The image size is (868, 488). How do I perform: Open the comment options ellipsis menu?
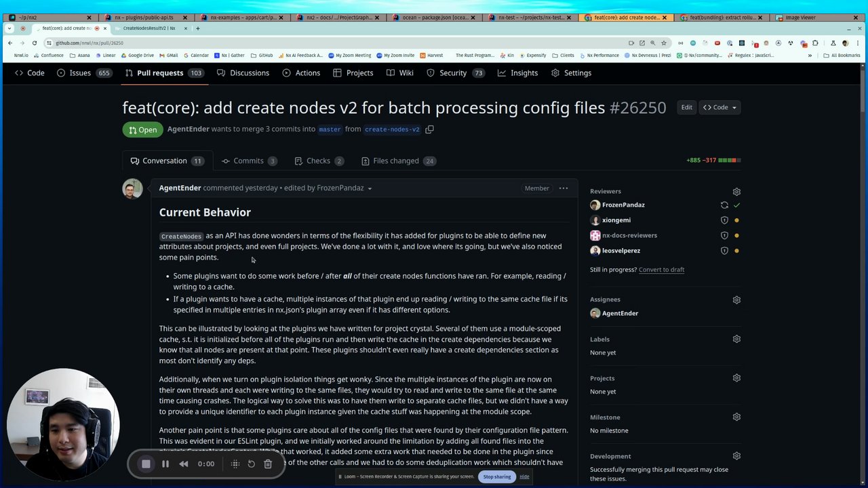(x=564, y=188)
